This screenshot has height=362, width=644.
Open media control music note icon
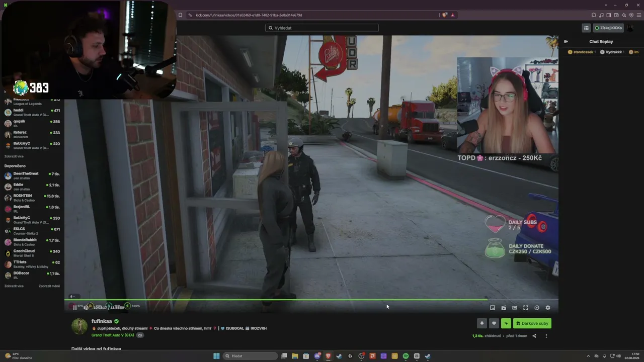coord(601,15)
